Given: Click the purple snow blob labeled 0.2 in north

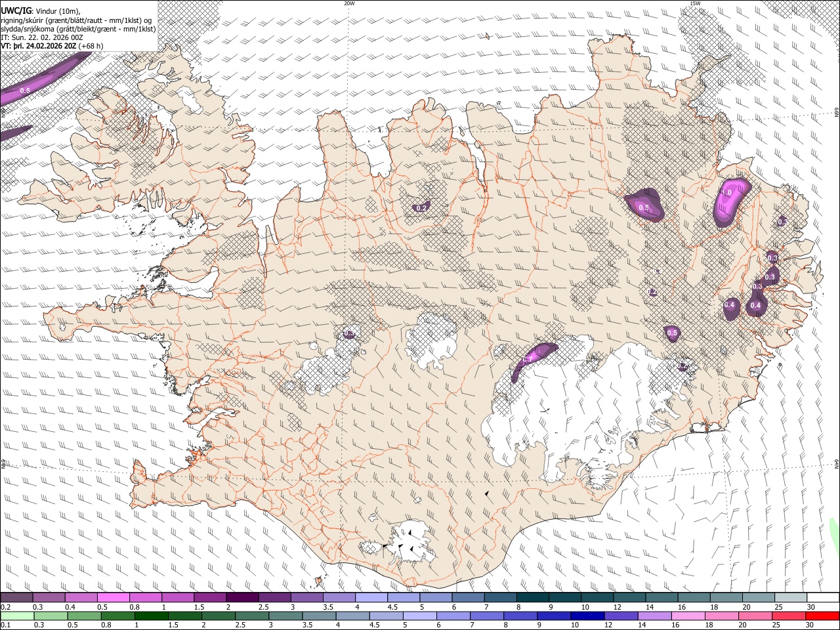Looking at the screenshot, I should point(422,207).
